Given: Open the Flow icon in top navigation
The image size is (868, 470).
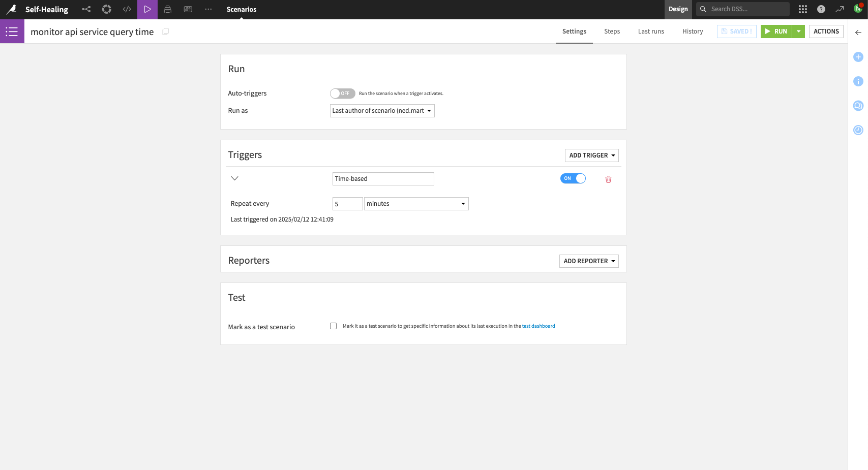Looking at the screenshot, I should pos(86,9).
